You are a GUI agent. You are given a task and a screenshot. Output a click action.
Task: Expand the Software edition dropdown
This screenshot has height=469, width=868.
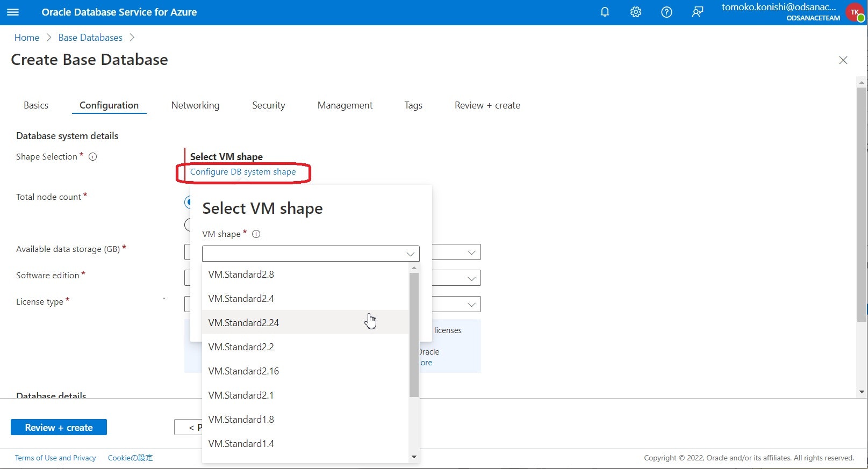tap(471, 278)
